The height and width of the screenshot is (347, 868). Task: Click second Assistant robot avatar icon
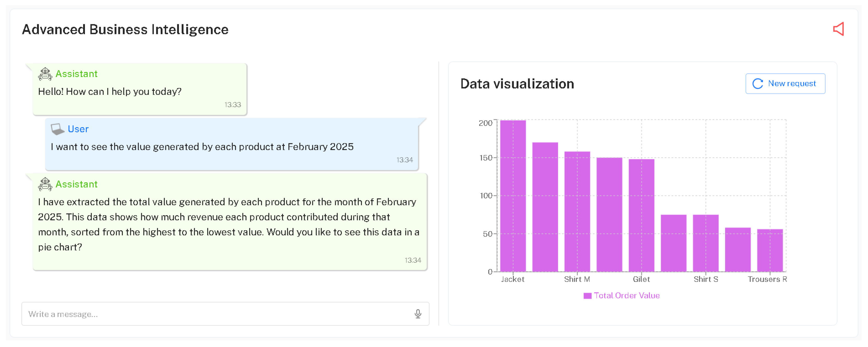(45, 184)
